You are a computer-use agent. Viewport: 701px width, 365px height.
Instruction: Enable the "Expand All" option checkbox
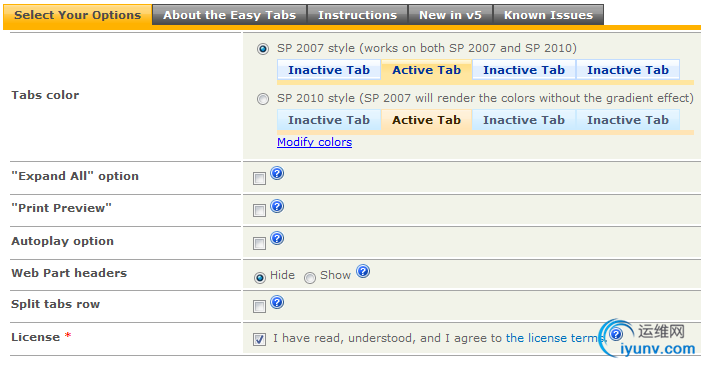click(x=259, y=178)
